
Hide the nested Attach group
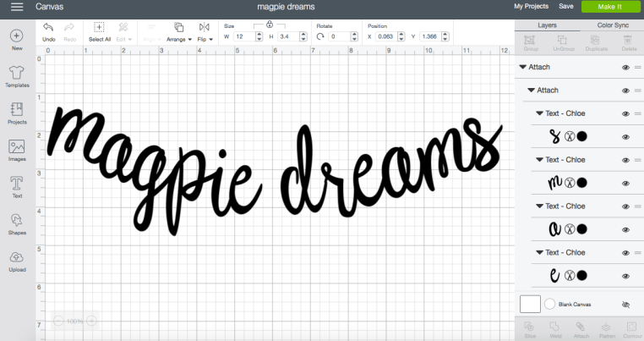pyautogui.click(x=625, y=91)
